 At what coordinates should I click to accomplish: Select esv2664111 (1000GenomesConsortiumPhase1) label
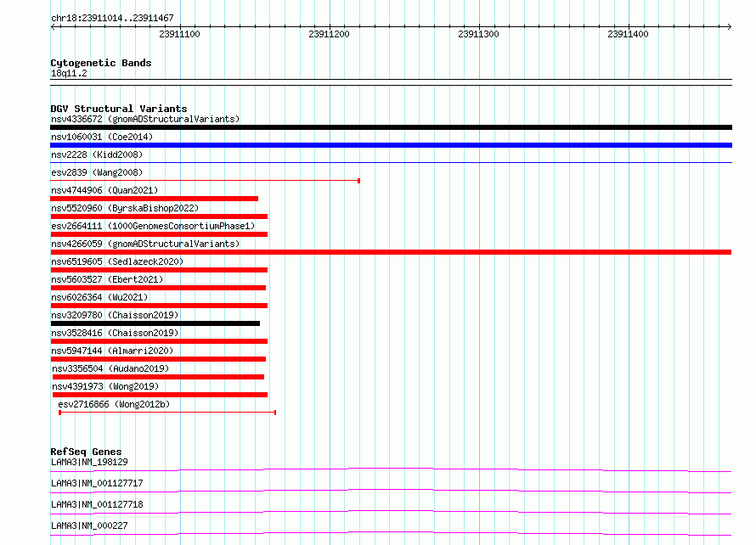coord(153,226)
